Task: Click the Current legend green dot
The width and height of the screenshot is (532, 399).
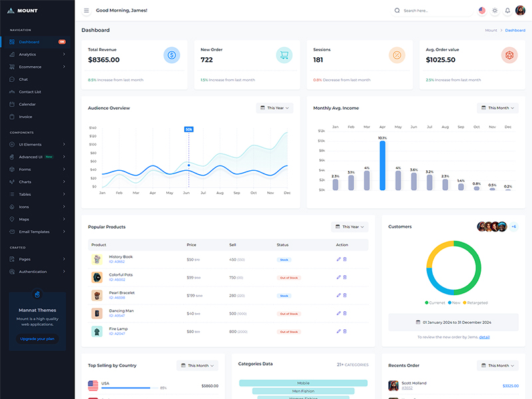Action: [x=426, y=303]
